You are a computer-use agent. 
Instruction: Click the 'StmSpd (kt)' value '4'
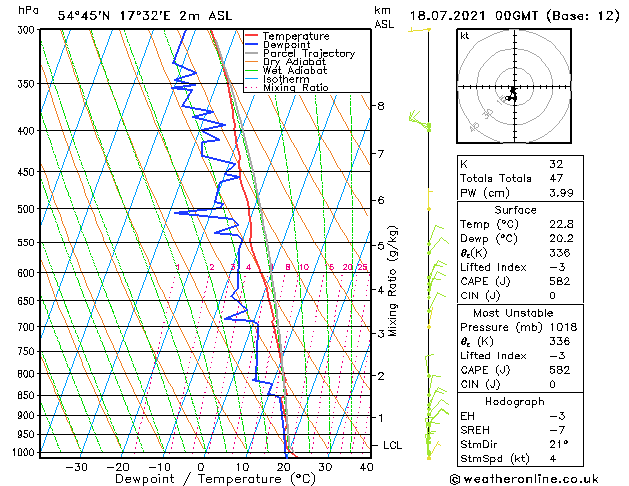[553, 459]
